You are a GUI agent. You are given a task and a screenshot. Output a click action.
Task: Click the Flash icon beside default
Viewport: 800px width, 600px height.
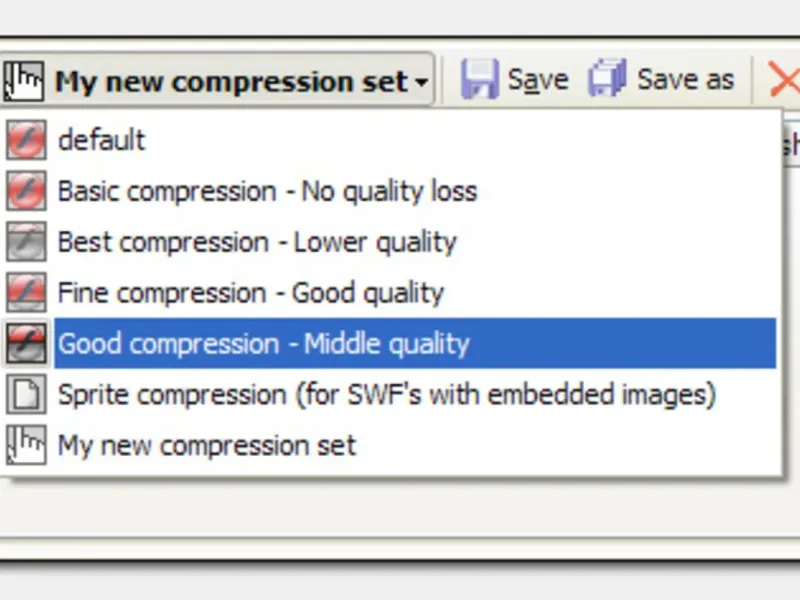pos(26,140)
